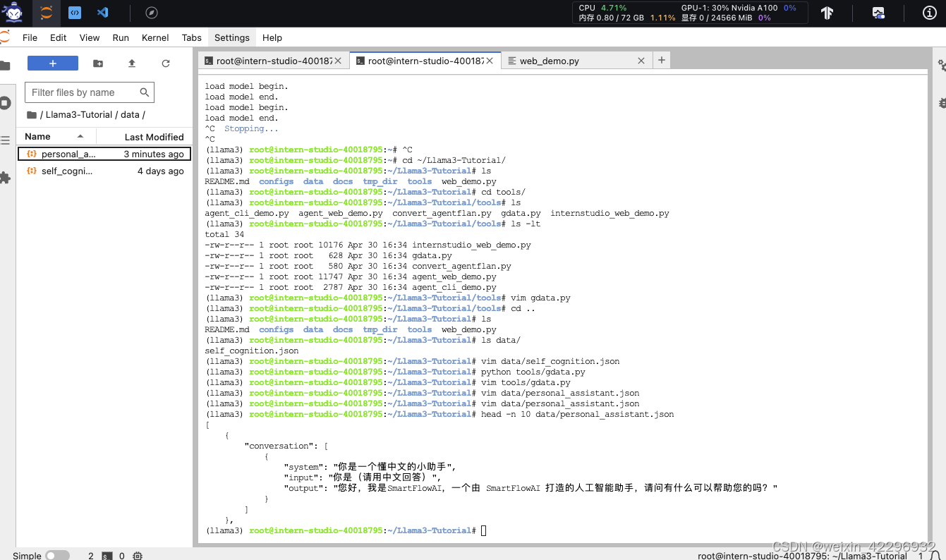Screen dimensions: 946x560
Task: Click the info circle icon in top bar
Action: pyautogui.click(x=929, y=12)
